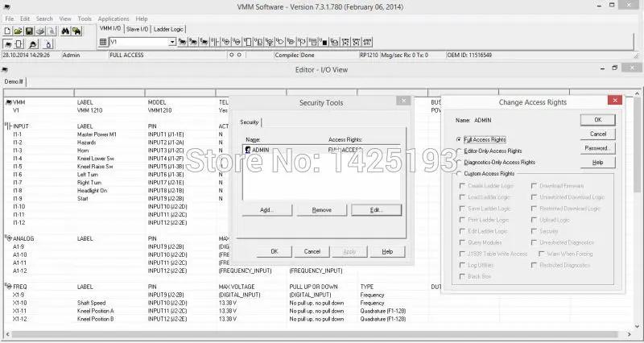Click the magnifier icon in lower-left toolbar
The height and width of the screenshot is (343, 644).
33,44
